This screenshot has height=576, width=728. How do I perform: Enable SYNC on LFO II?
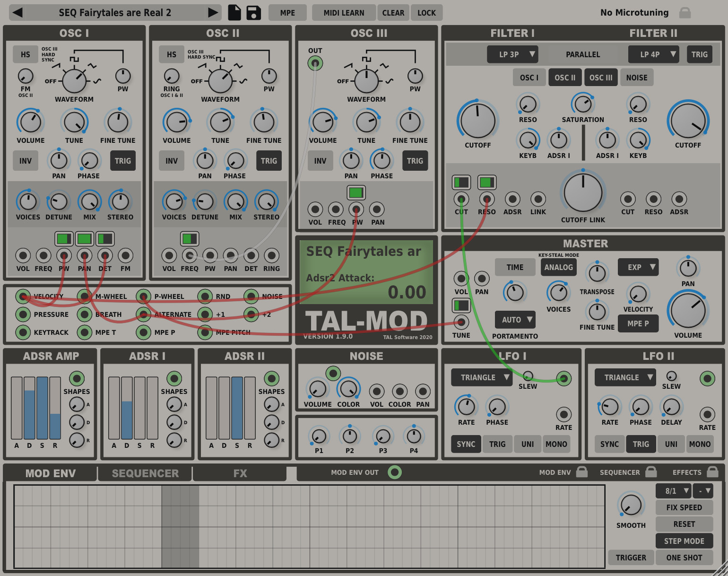609,444
